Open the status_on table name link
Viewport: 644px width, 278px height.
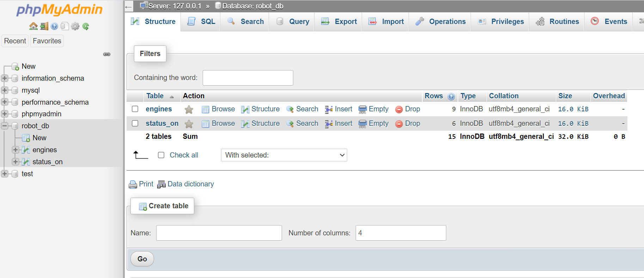click(162, 123)
